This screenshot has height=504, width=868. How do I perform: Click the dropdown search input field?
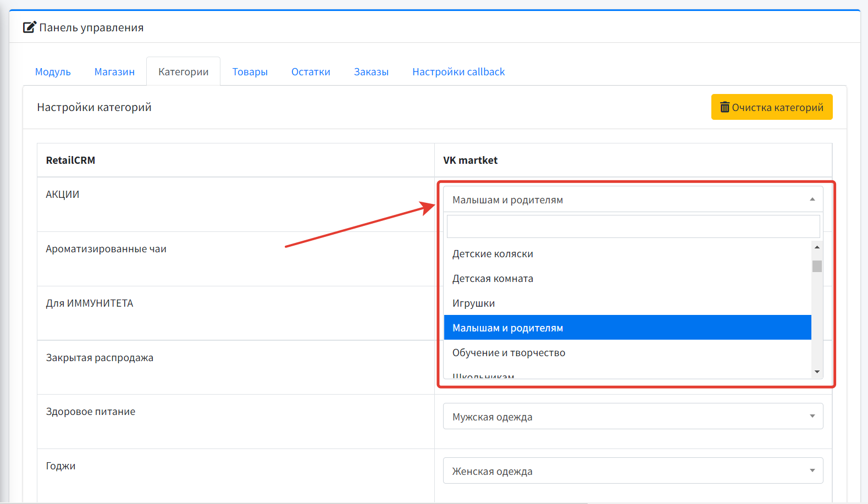tap(633, 226)
